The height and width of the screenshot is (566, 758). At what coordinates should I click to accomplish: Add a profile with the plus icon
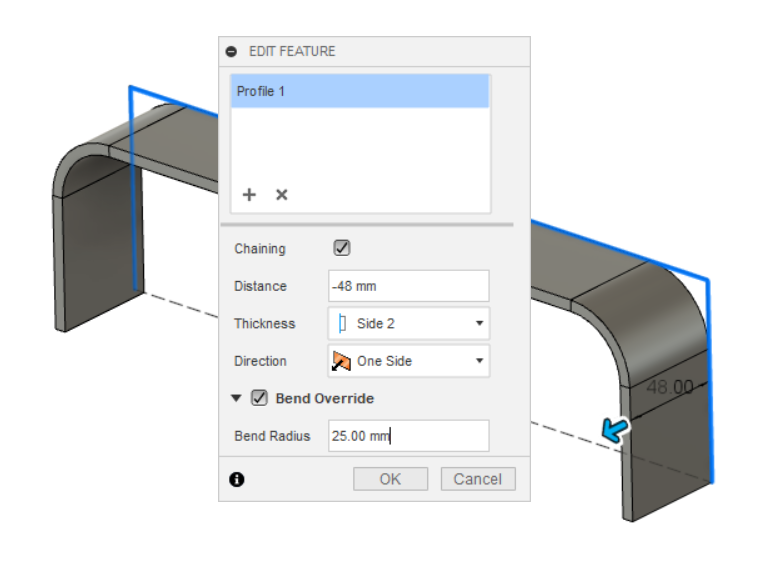[249, 195]
